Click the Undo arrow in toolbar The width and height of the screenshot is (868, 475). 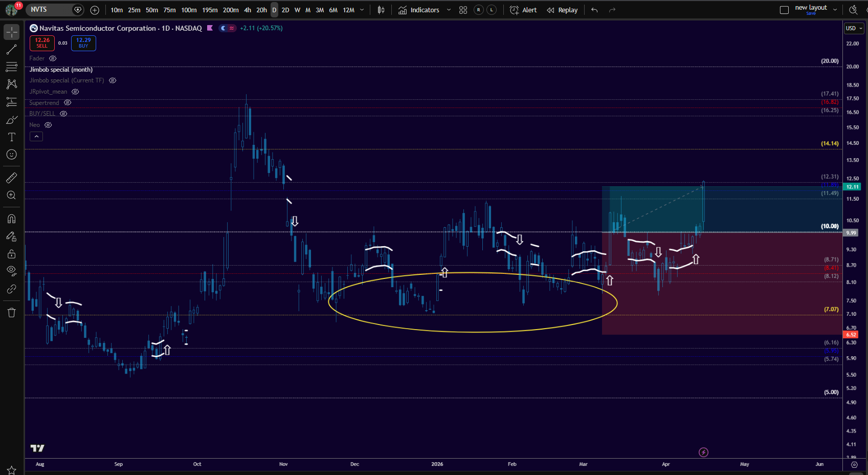tap(594, 10)
